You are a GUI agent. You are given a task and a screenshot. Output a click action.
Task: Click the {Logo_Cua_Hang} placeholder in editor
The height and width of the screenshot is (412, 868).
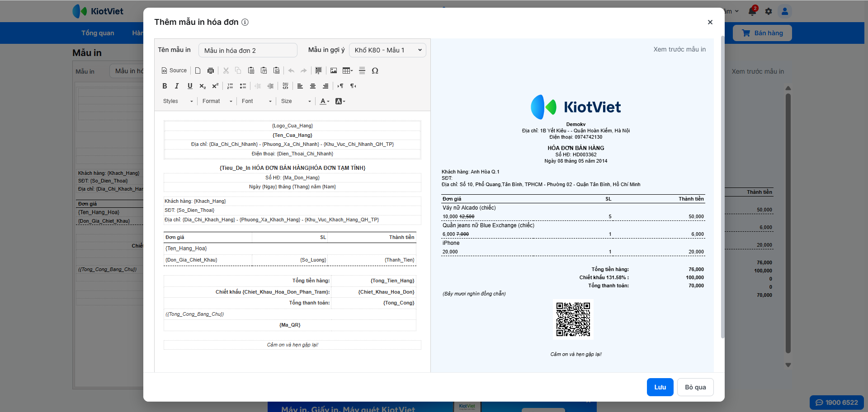click(x=292, y=126)
